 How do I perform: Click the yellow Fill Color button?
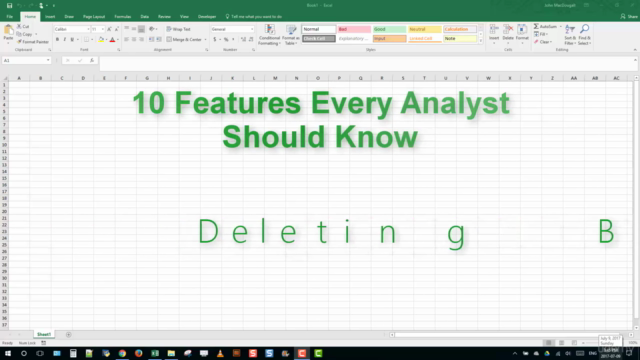[101, 40]
